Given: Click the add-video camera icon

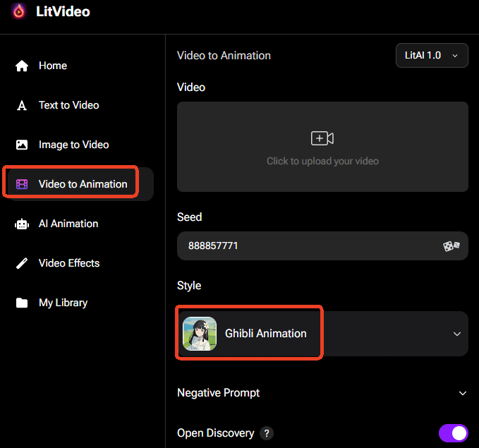Looking at the screenshot, I should pyautogui.click(x=322, y=138).
